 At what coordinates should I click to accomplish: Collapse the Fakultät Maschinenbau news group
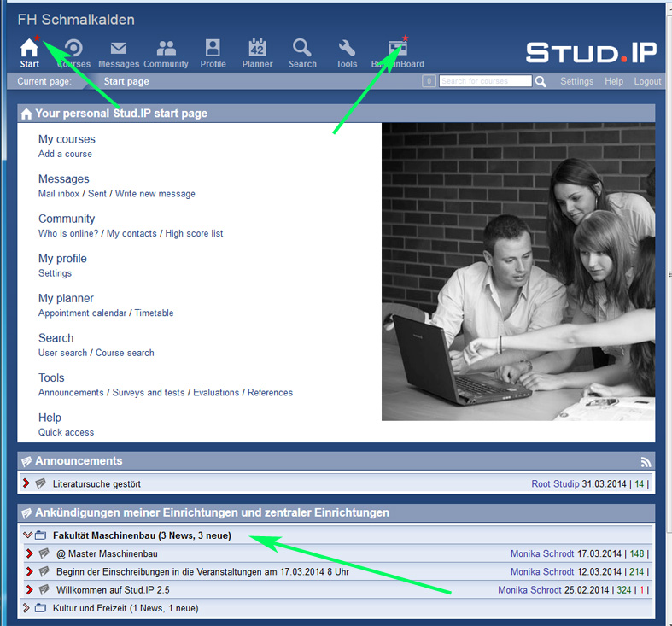pyautogui.click(x=28, y=535)
